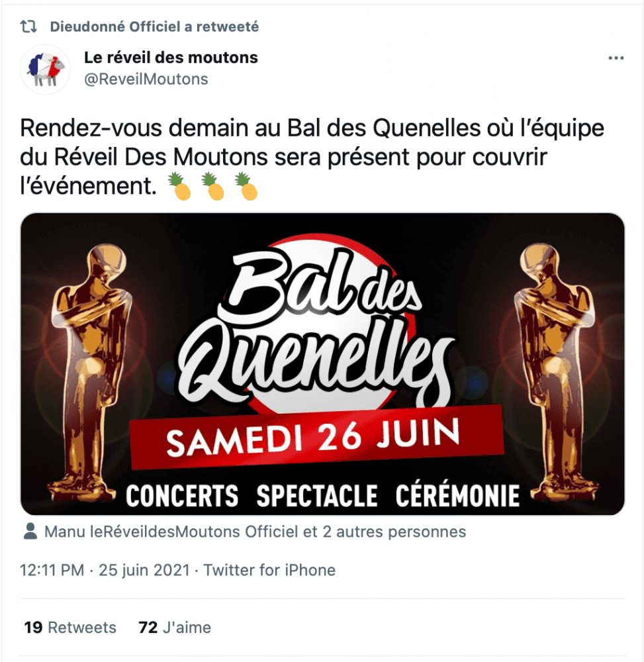Click the first pineapple emoji in the tweet
Screen dimensions: 644x662
(179, 186)
